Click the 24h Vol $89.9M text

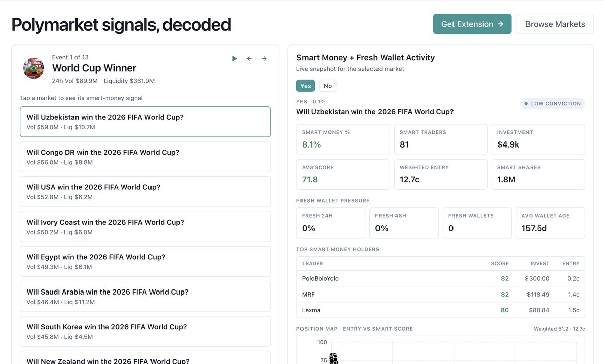tap(75, 81)
